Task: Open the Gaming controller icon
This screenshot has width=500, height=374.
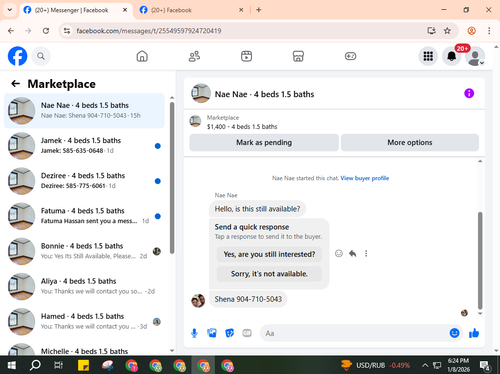Action: (x=350, y=56)
